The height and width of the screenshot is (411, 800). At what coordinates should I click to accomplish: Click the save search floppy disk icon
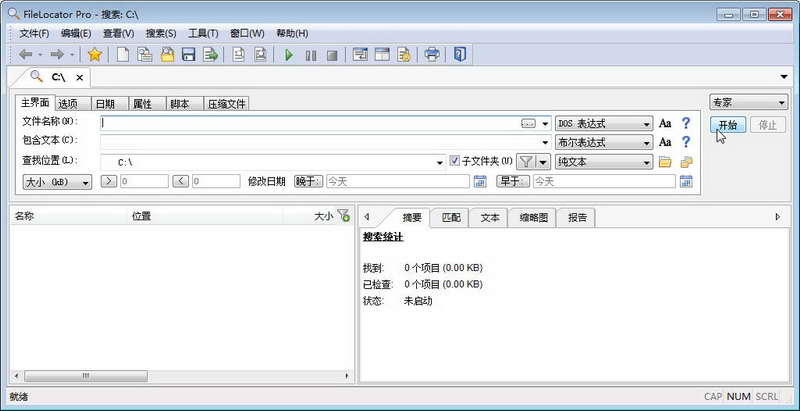(x=189, y=55)
